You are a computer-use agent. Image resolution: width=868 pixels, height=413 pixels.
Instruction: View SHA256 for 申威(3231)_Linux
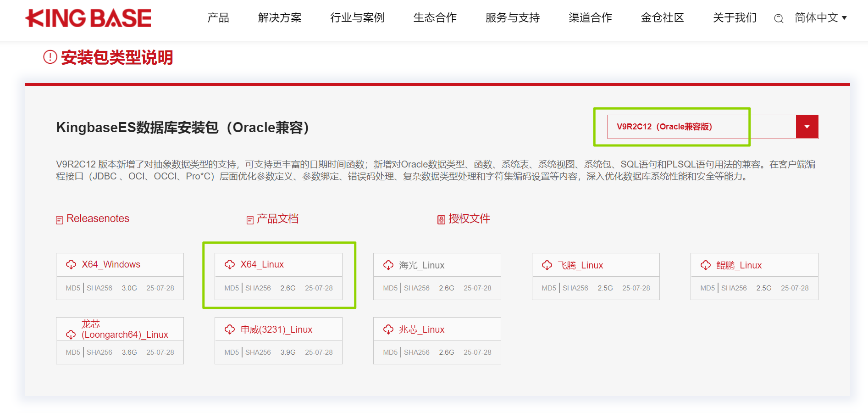click(258, 352)
